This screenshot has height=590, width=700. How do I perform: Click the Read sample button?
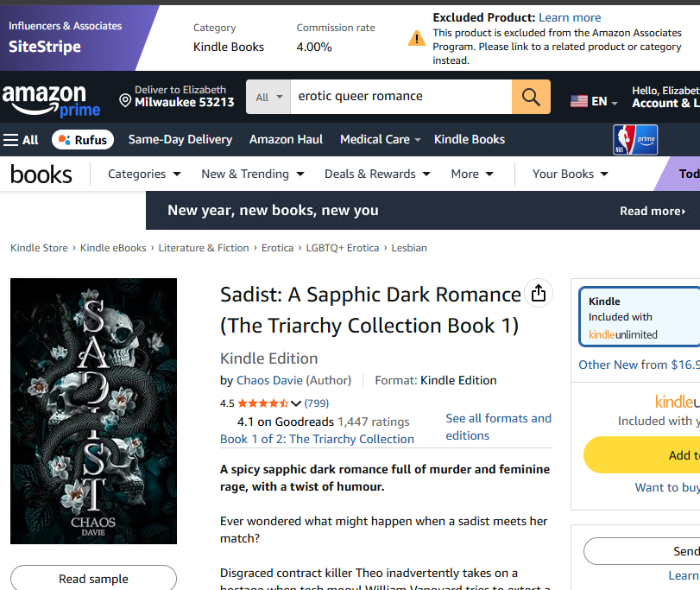coord(93,579)
